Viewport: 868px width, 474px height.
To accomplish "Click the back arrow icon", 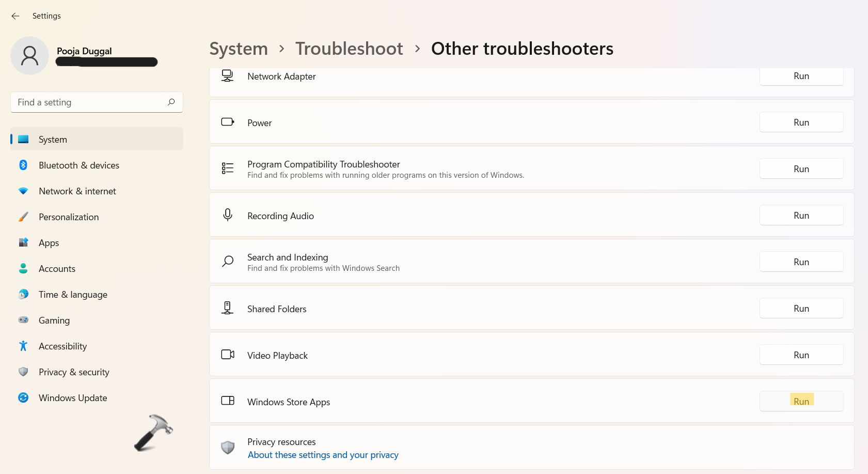I will pyautogui.click(x=15, y=16).
